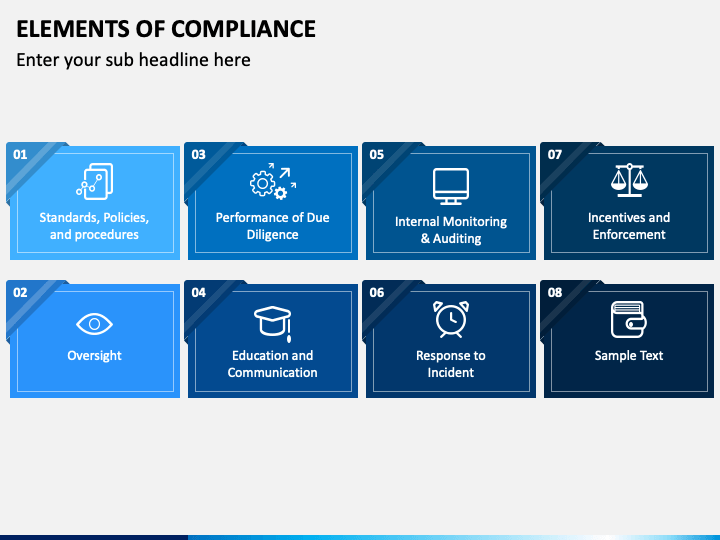The width and height of the screenshot is (720, 540).
Task: Click the documents chart icon in card 01
Action: [95, 181]
